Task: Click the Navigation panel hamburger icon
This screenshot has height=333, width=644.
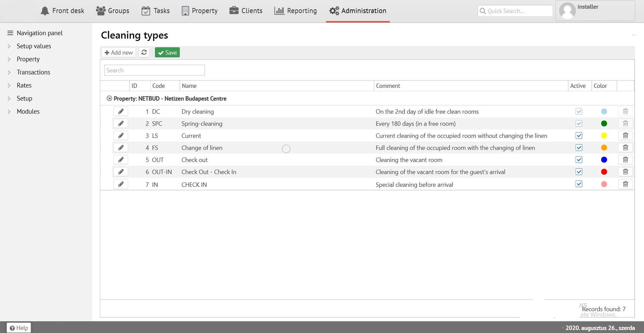Action: point(10,33)
